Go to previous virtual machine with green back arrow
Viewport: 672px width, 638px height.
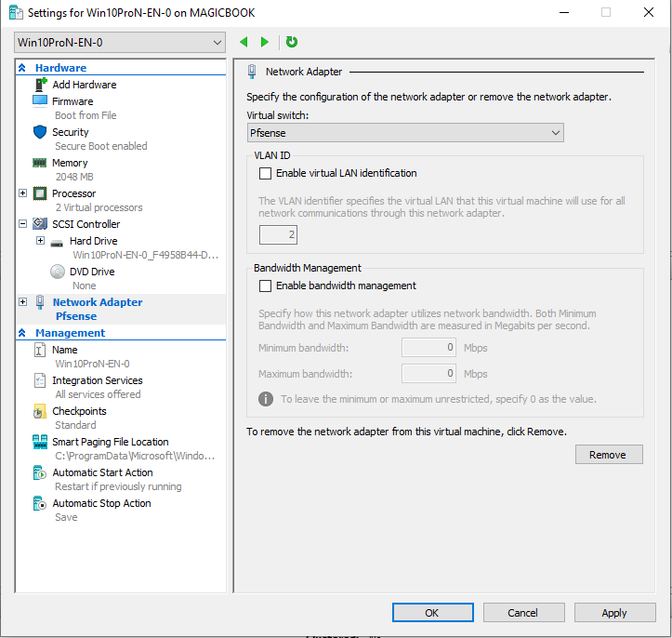(x=244, y=42)
